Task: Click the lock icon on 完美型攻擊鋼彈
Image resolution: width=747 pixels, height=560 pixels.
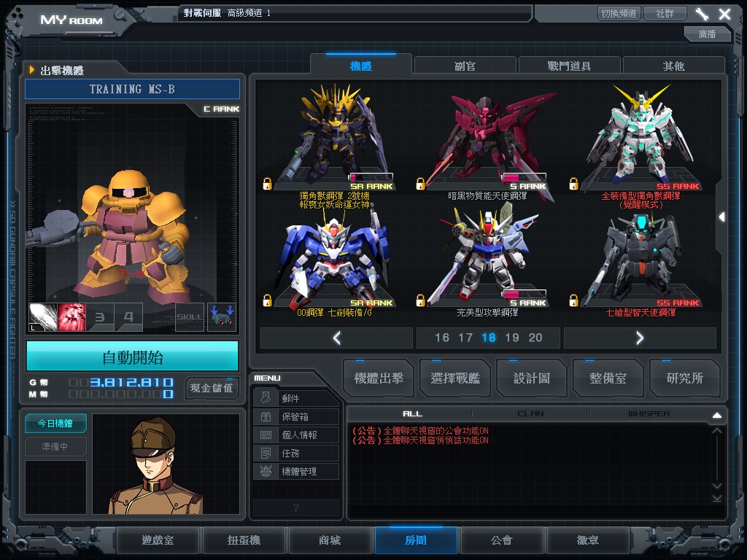Action: (x=420, y=300)
